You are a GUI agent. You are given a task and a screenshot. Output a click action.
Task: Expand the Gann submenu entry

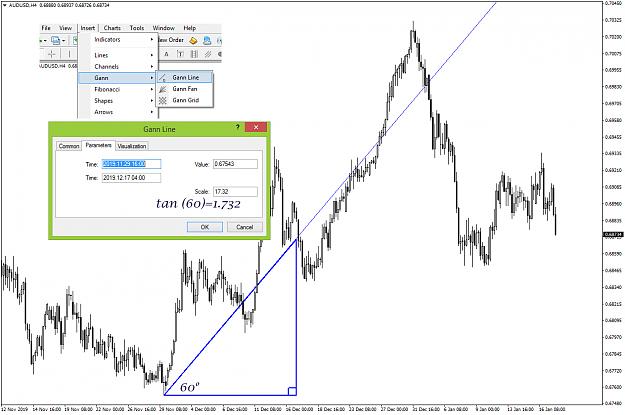118,78
